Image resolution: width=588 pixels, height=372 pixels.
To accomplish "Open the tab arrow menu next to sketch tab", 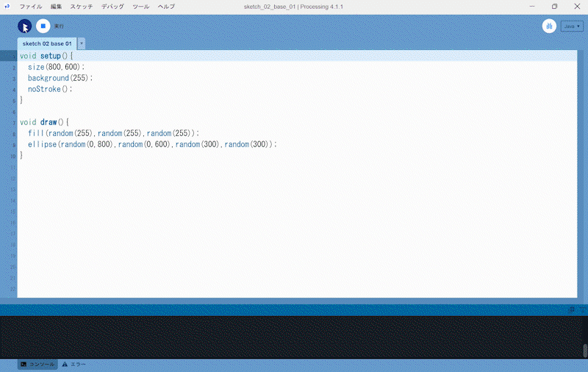I will point(82,43).
